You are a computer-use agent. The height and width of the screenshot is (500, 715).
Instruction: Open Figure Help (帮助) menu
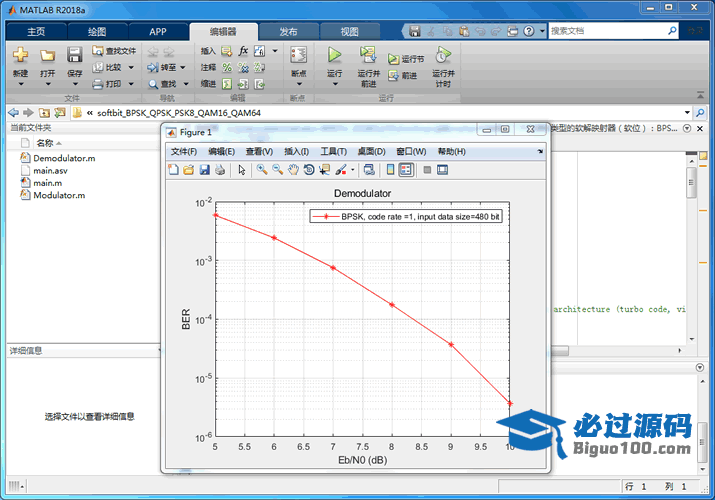click(x=451, y=151)
